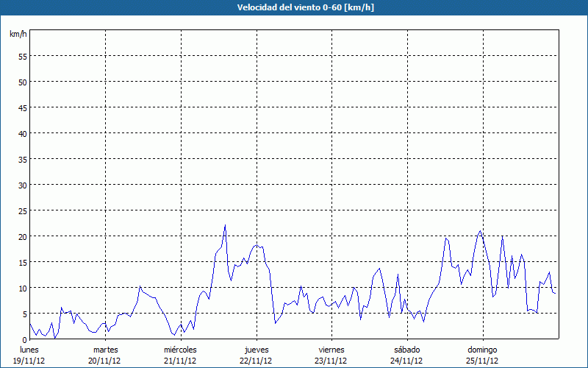Select the 35 tick label on the y-axis
Image resolution: width=588 pixels, height=368 pixels.
click(x=22, y=159)
